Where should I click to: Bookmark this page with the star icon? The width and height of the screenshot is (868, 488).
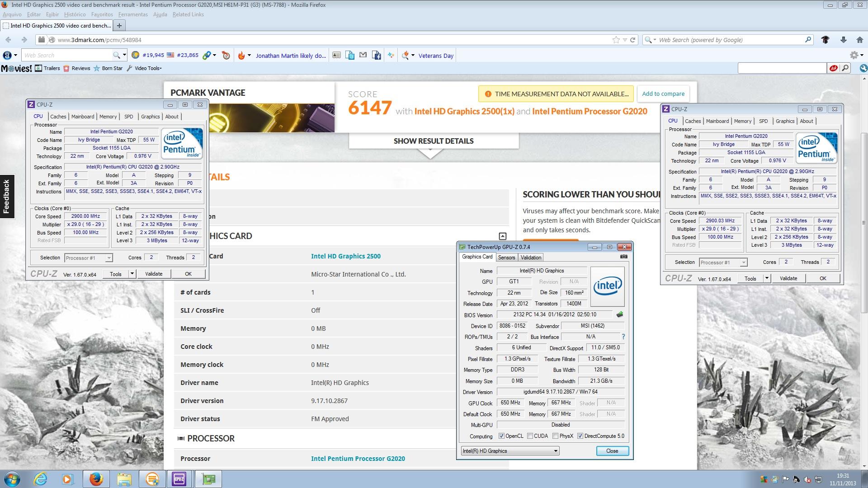[616, 40]
